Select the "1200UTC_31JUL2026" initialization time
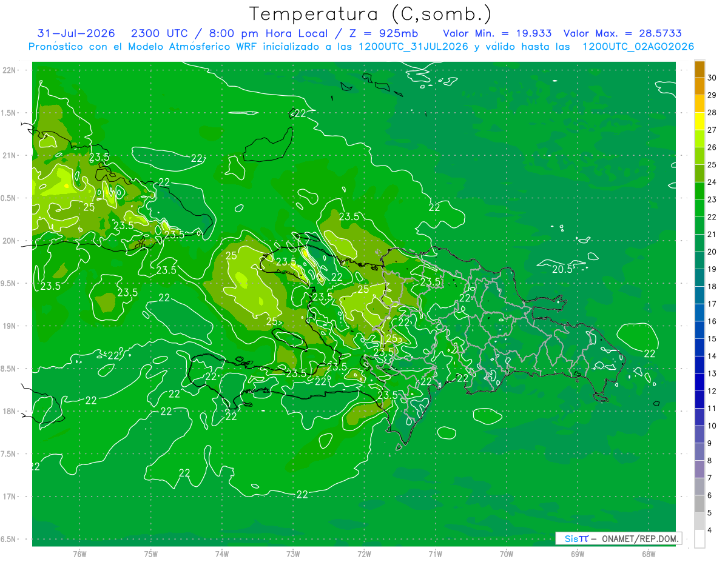Screen dimensions: 728x562 [413, 47]
